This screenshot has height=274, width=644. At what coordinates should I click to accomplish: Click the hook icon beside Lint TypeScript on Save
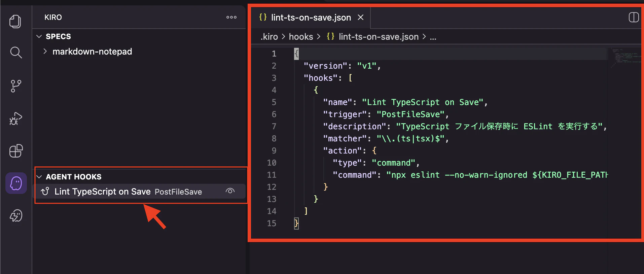point(45,192)
